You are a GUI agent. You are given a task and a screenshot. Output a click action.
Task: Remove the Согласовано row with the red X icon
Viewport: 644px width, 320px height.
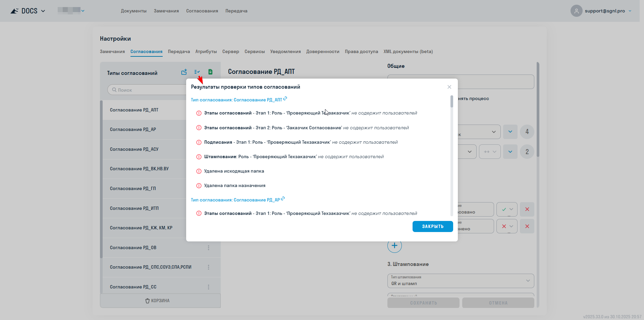(x=527, y=209)
